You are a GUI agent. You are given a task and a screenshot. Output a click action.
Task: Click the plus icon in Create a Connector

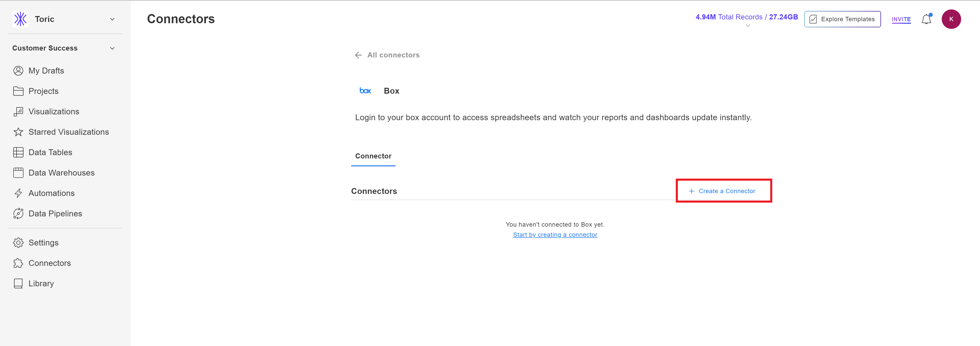(x=691, y=191)
